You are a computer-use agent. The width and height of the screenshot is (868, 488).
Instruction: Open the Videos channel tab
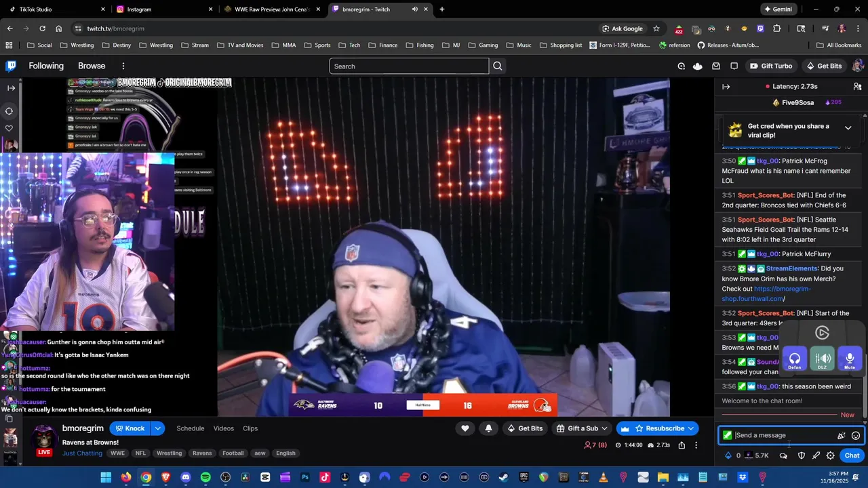tap(224, 428)
